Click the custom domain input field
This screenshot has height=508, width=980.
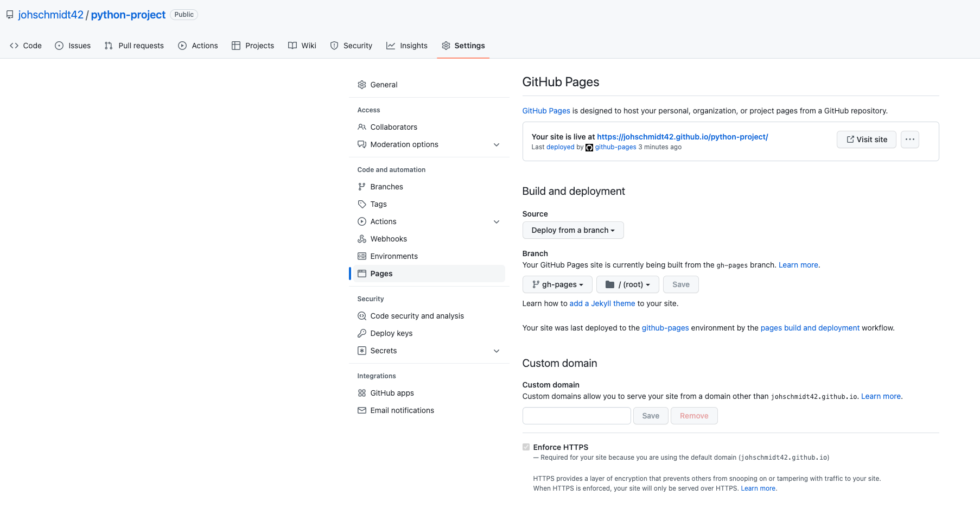[576, 415]
